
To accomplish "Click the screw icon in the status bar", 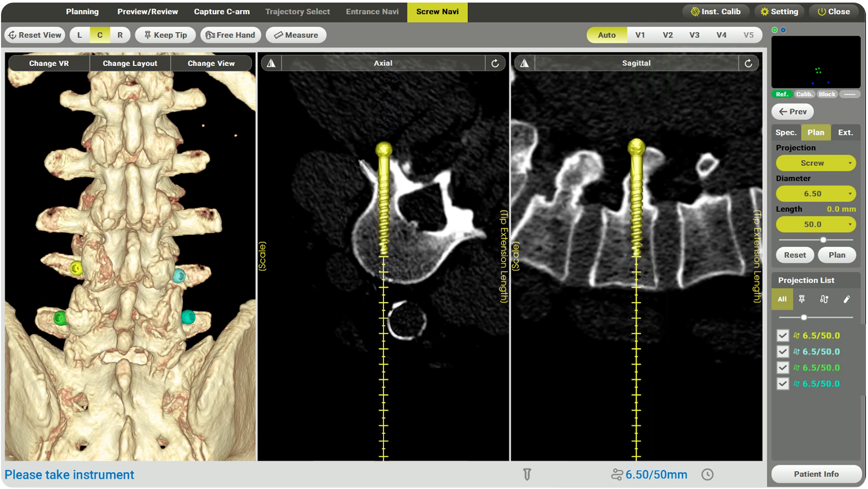I will 527,475.
